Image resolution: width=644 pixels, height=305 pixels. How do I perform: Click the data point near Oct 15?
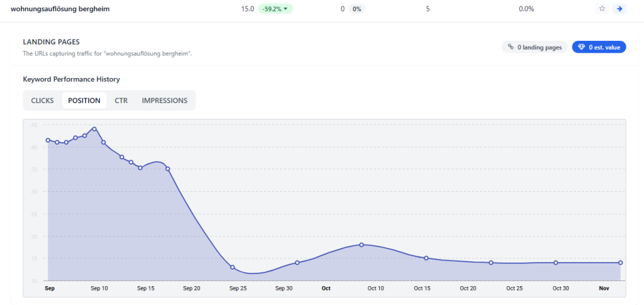tap(426, 258)
